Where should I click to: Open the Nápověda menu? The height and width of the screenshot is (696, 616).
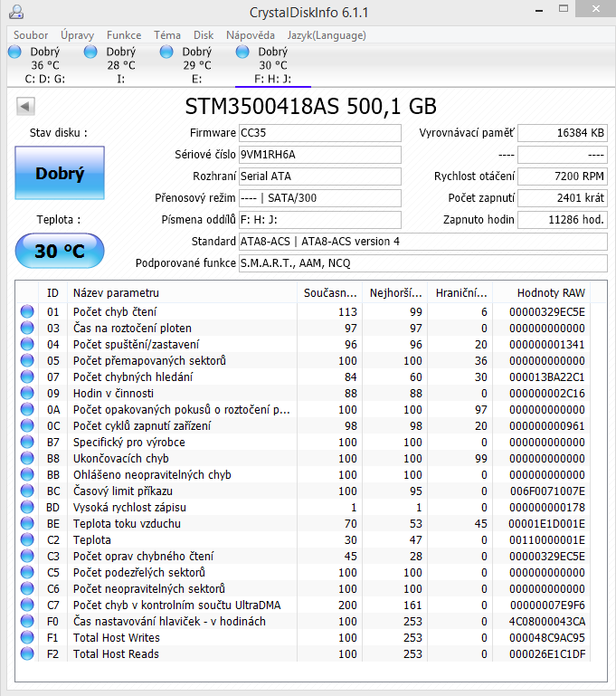(251, 35)
